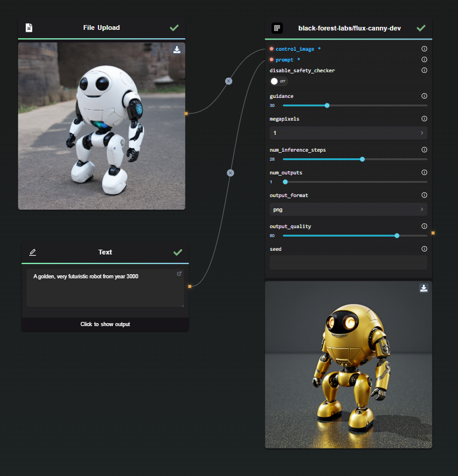The height and width of the screenshot is (476, 458).
Task: Click the flux-canny-dev node output port
Action: point(433,233)
